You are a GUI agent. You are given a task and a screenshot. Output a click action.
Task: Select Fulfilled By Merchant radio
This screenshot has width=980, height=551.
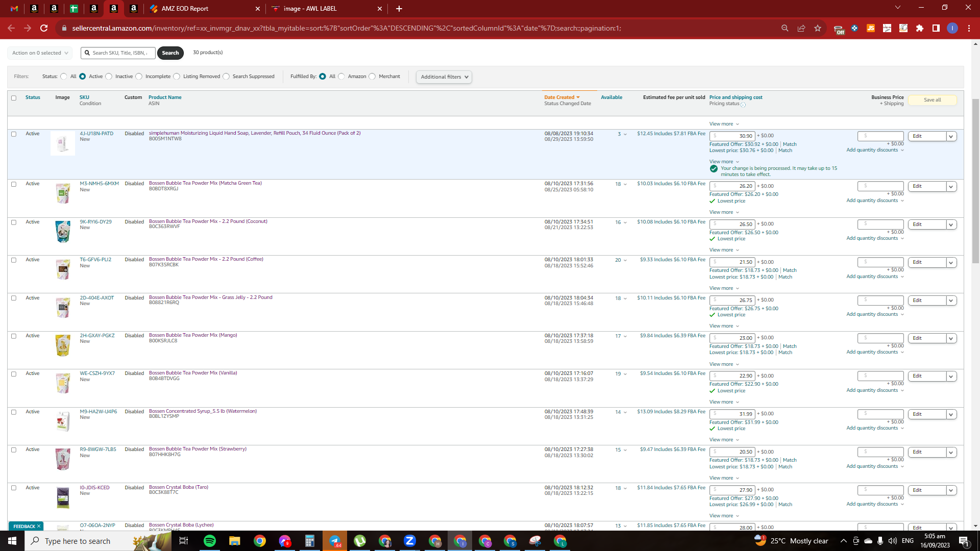[x=372, y=77]
